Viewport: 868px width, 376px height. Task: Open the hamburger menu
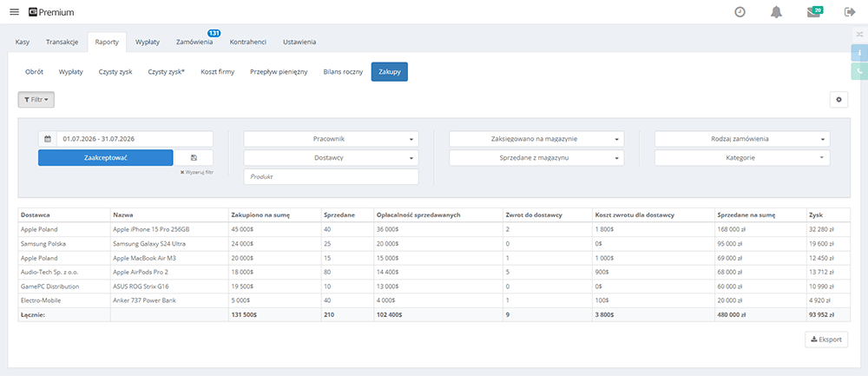15,12
